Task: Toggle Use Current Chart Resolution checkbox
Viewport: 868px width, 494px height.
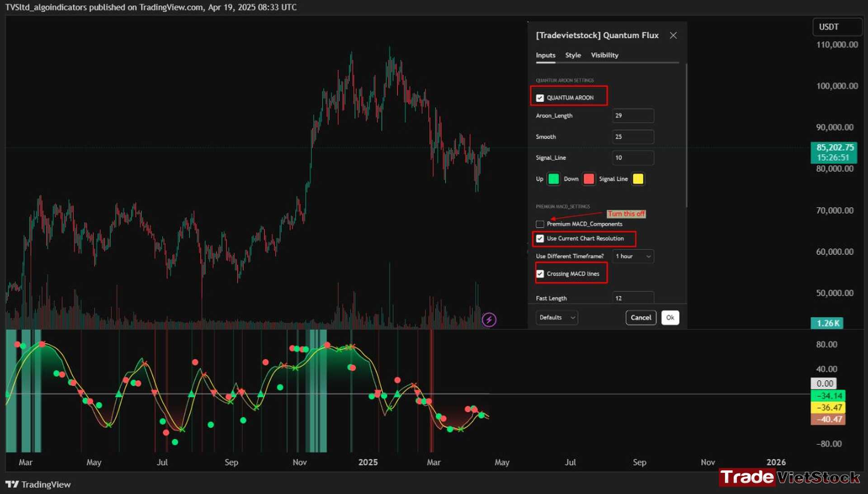Action: 540,239
